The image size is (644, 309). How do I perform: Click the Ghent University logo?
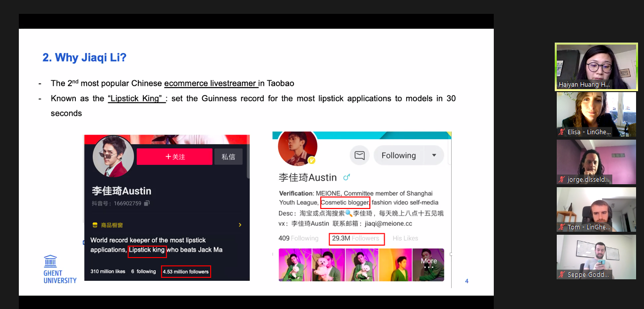(60, 269)
